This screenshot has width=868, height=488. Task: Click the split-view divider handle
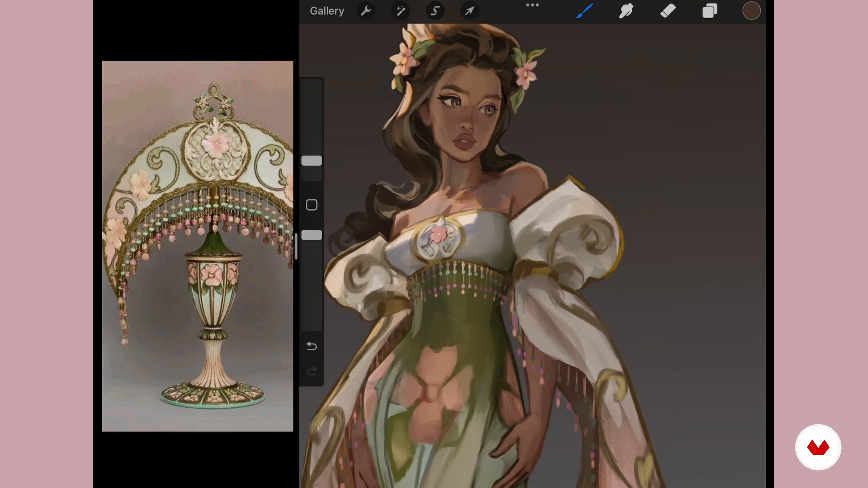pyautogui.click(x=296, y=246)
